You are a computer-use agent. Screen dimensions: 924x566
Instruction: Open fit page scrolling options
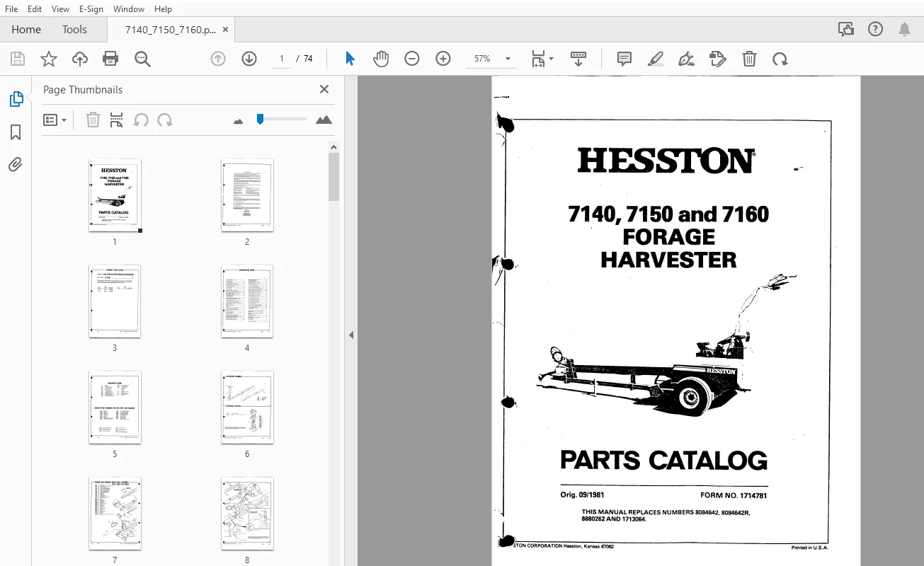(x=542, y=59)
